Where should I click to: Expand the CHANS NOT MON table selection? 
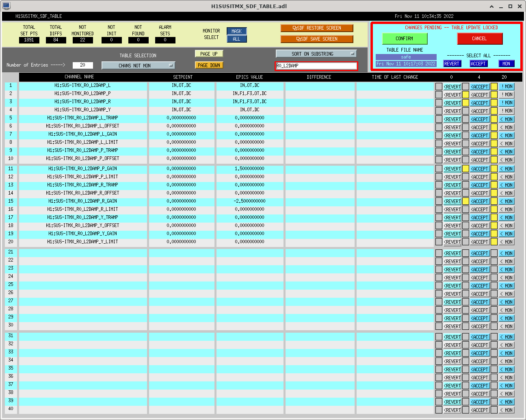coord(138,65)
